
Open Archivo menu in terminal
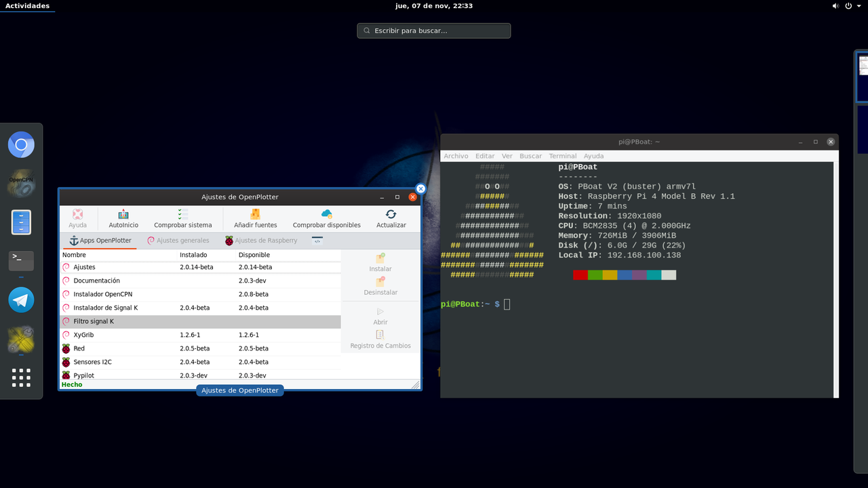click(456, 156)
